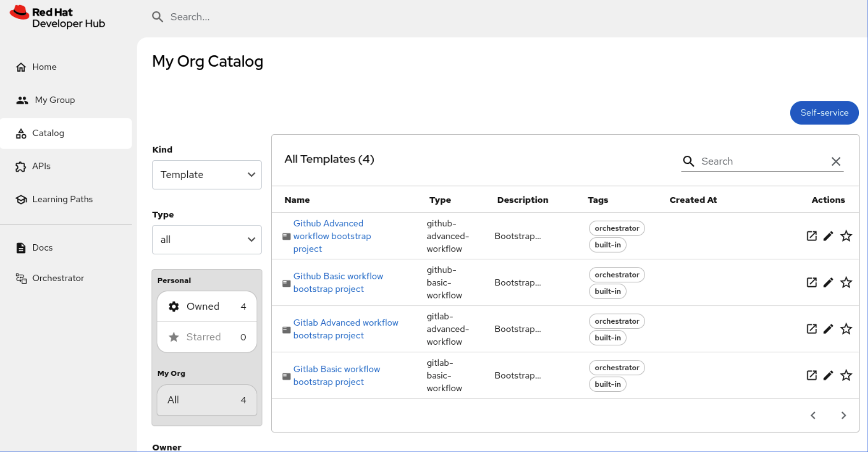Open the Gitlab Basic workflow bootstrap project link
Screen dimensions: 868x452
pos(337,375)
